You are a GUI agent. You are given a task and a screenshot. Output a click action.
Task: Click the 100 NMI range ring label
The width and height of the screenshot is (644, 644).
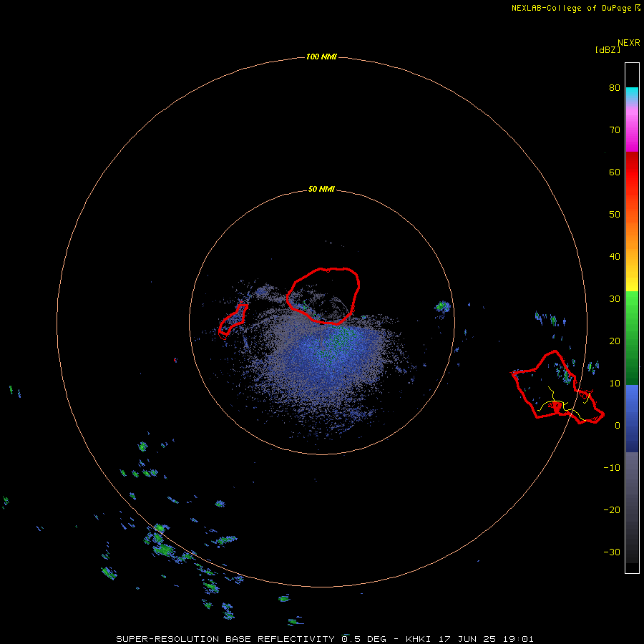point(321,57)
